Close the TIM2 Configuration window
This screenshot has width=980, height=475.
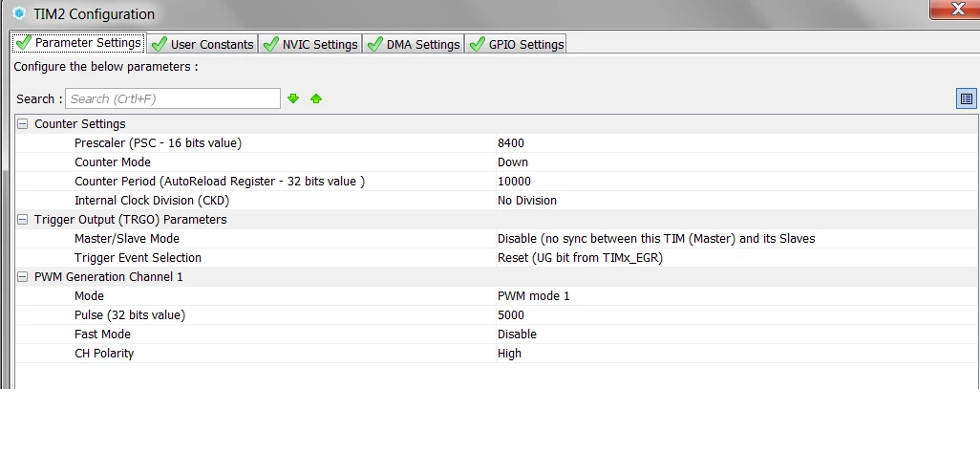(x=956, y=10)
